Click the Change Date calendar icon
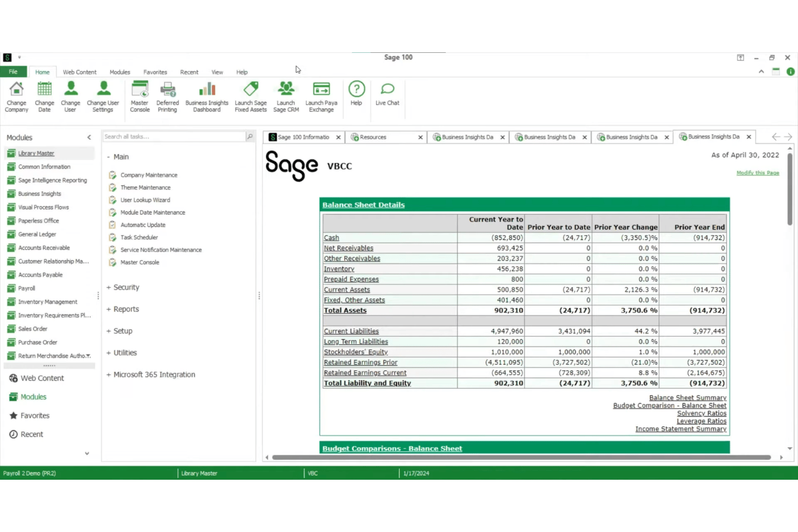798x532 pixels. [44, 89]
